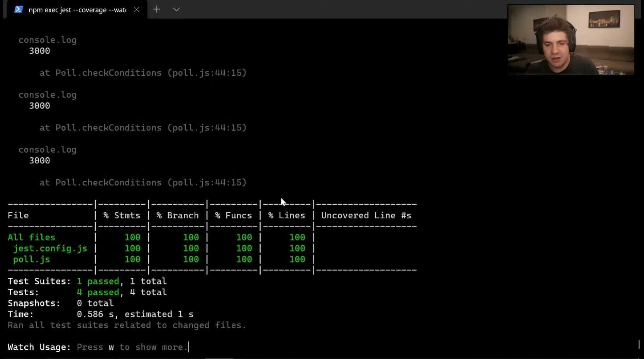Click the Uncovered Line #s header
The height and width of the screenshot is (359, 644).
[x=366, y=215]
